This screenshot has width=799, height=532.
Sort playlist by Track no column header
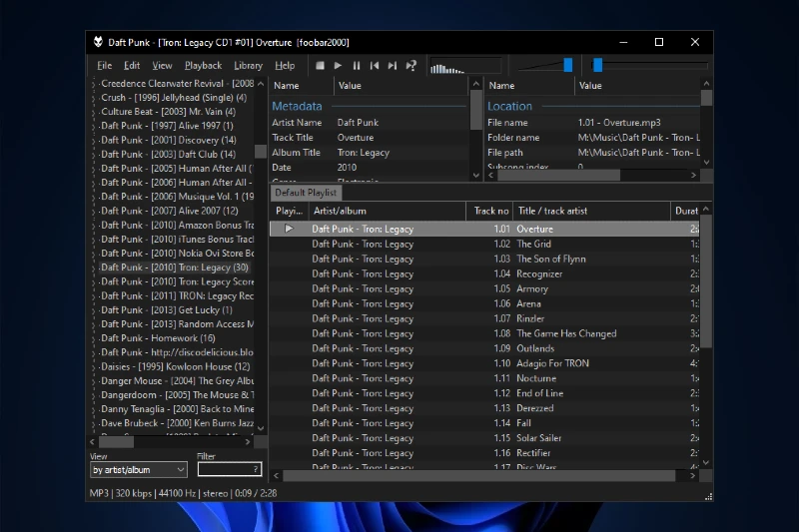click(x=490, y=212)
